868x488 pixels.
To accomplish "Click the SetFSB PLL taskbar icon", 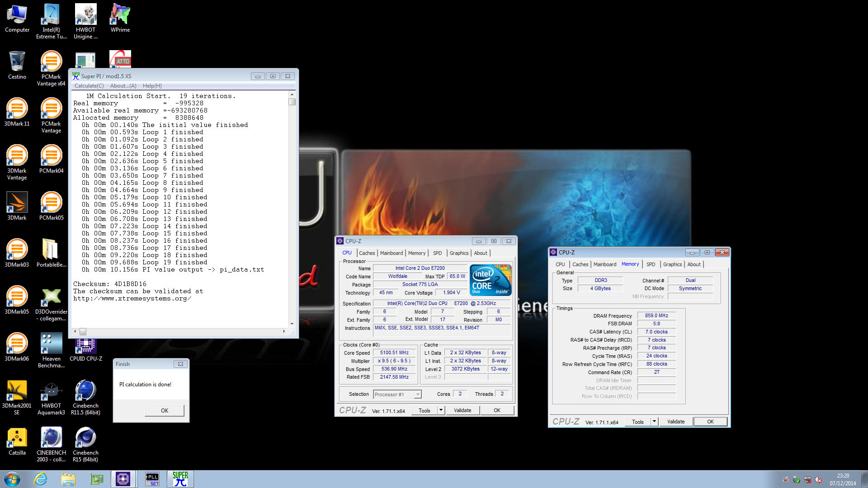I will pyautogui.click(x=152, y=479).
